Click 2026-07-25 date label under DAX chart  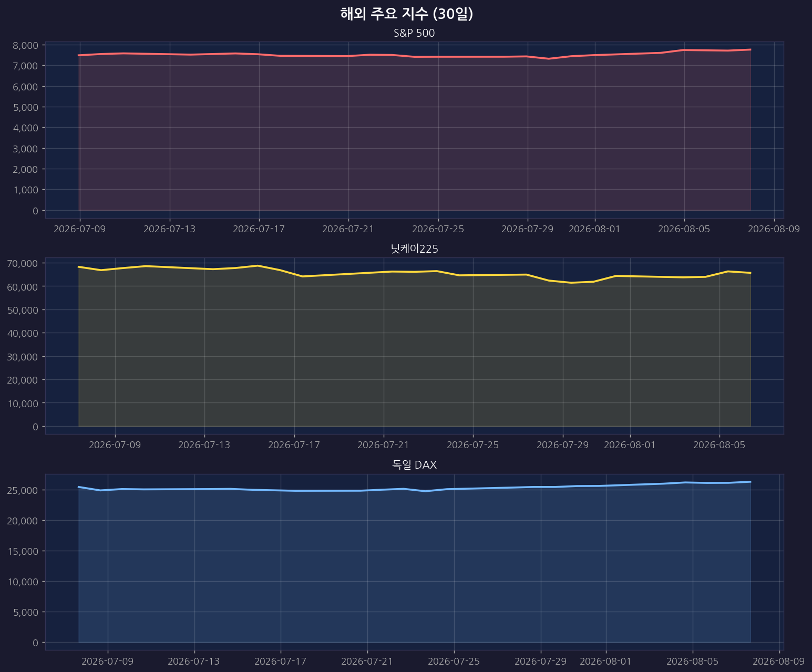coord(454,660)
